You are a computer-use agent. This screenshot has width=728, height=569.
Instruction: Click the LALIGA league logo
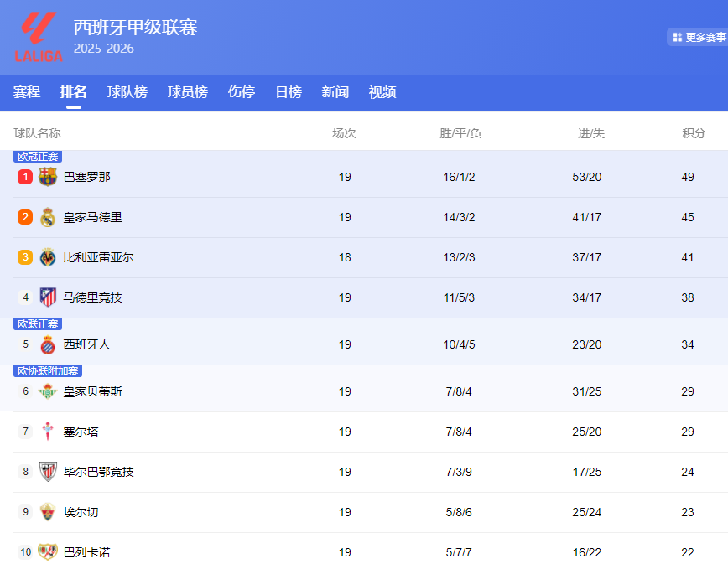pyautogui.click(x=39, y=37)
